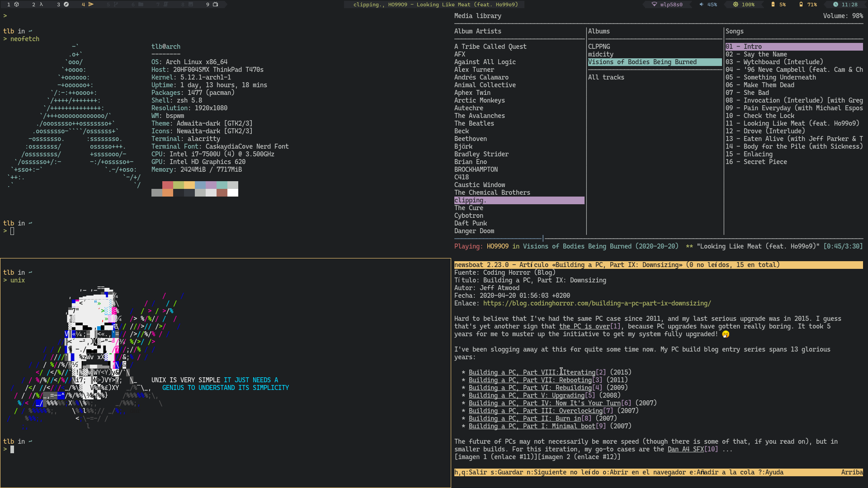Switch to dimmed workspace 5 git branch icon

point(116,5)
